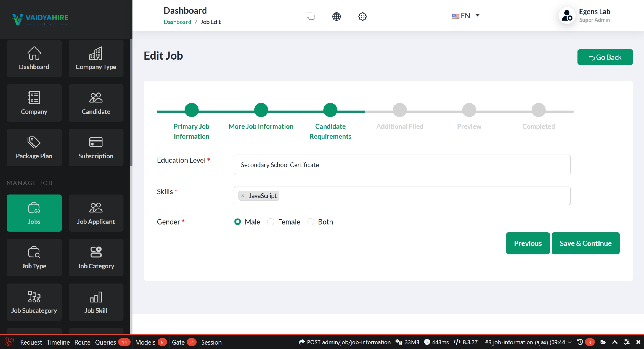Open the settings gear icon
This screenshot has height=349, width=644.
click(362, 16)
